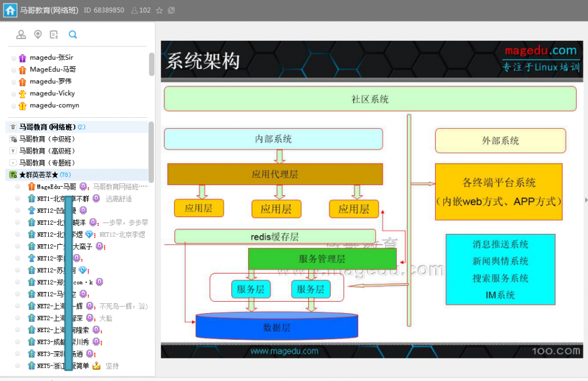Toggle the status dot beside magedu-comyn
The image size is (588, 381).
click(x=14, y=106)
